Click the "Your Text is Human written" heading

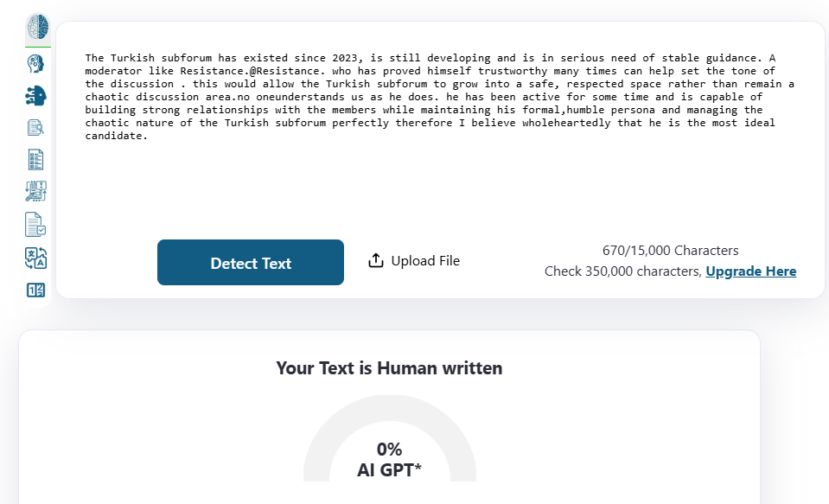[x=389, y=368]
